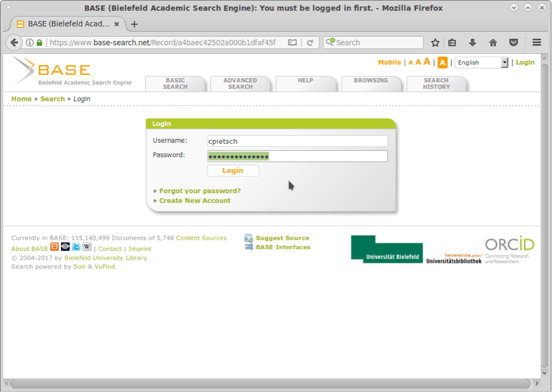Open the BASE Interfaces icon
Viewport: 552px width, 392px height.
click(x=248, y=246)
